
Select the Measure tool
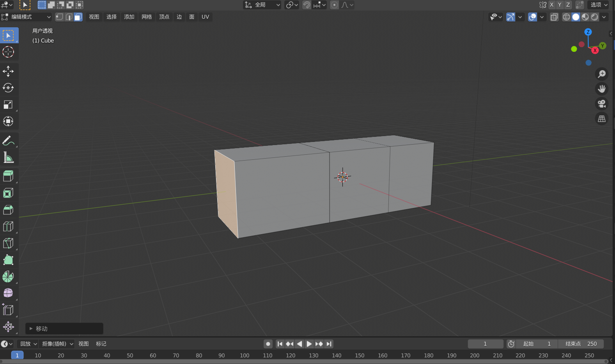[9, 157]
